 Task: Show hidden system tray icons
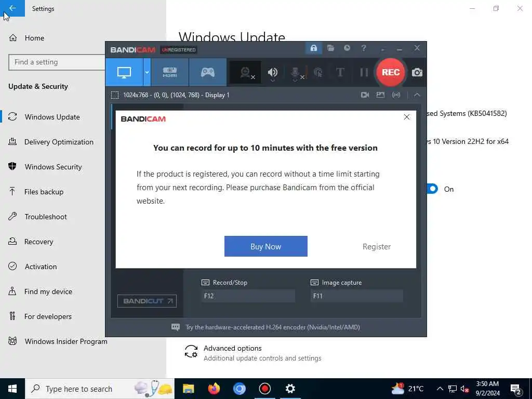[x=440, y=389]
